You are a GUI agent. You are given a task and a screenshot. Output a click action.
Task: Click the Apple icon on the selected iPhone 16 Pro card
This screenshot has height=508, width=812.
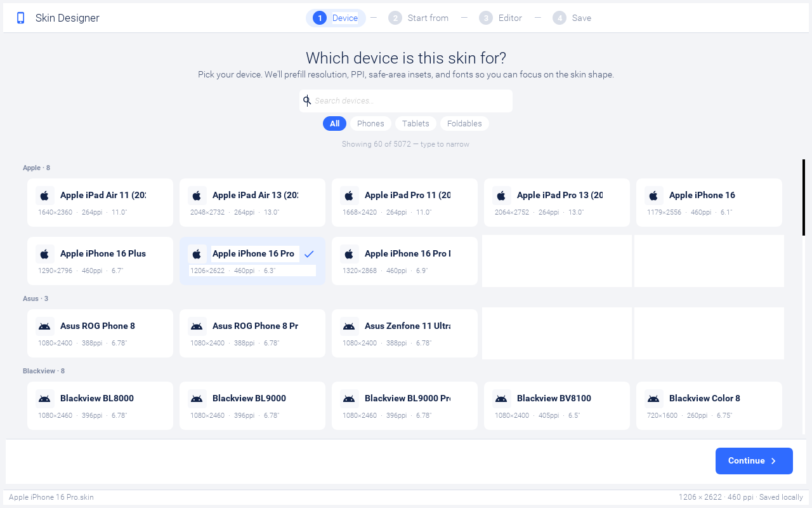point(197,254)
